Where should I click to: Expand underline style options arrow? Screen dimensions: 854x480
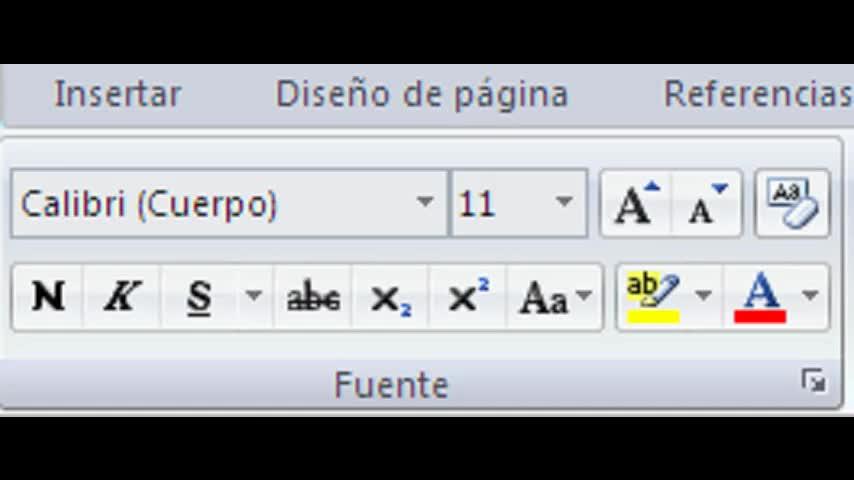(254, 297)
